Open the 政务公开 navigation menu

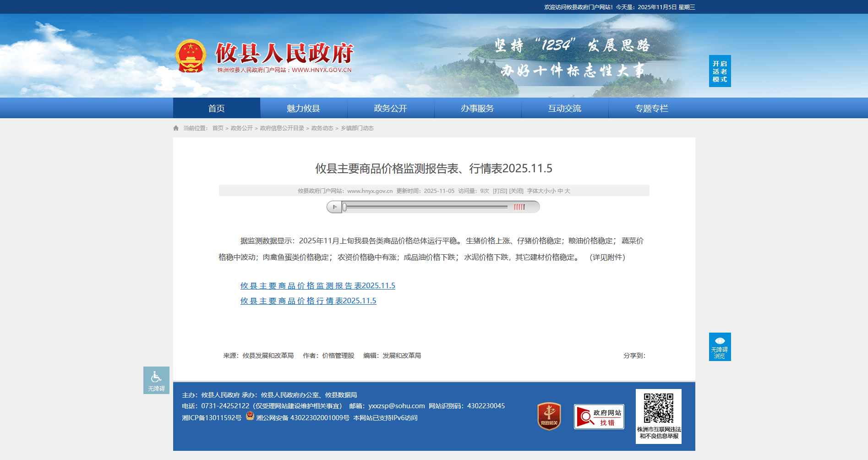(x=390, y=108)
